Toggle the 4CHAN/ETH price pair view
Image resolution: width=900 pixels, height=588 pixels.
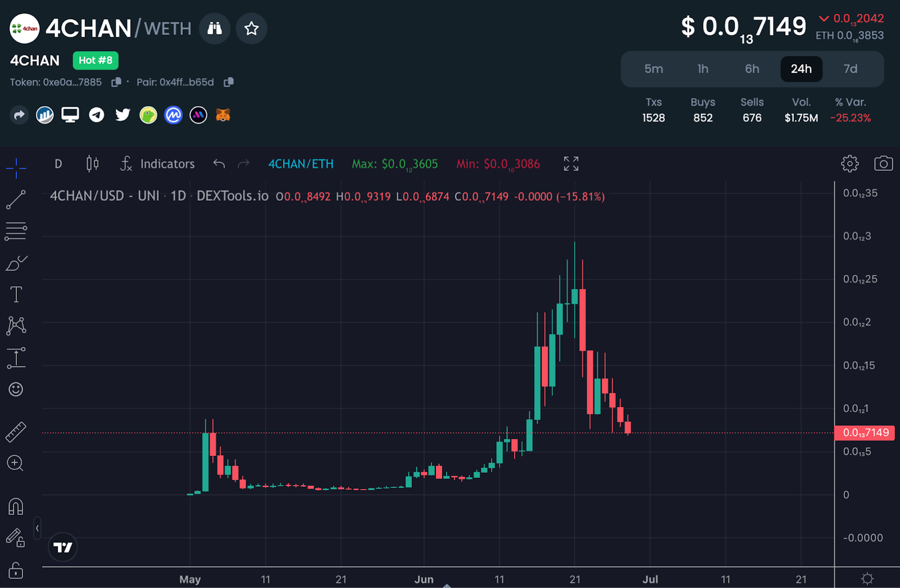301,164
